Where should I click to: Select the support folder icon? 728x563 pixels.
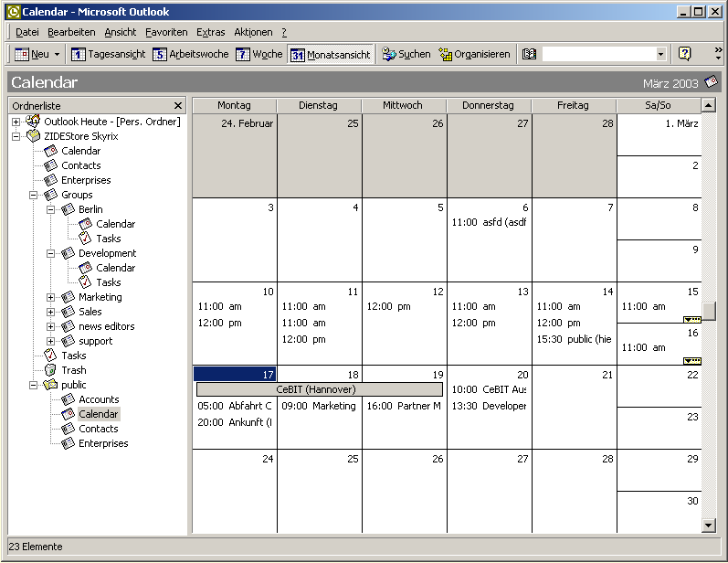(68, 341)
